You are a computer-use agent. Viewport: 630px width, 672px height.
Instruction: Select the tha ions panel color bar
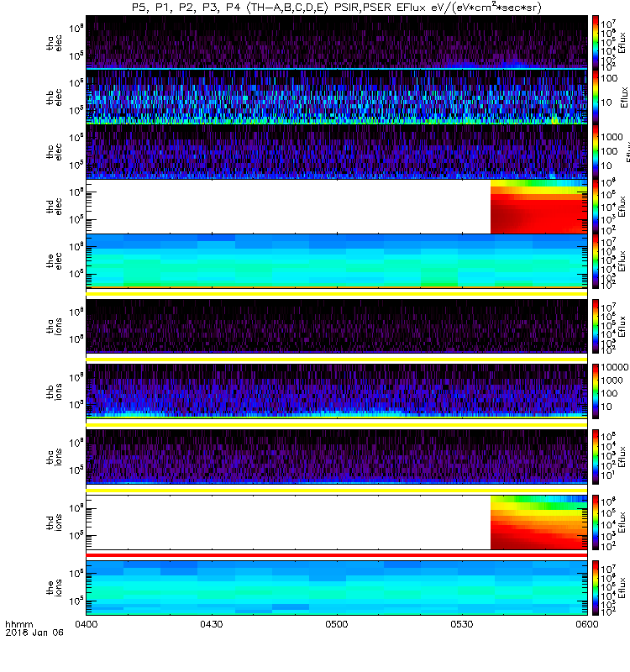(596, 326)
